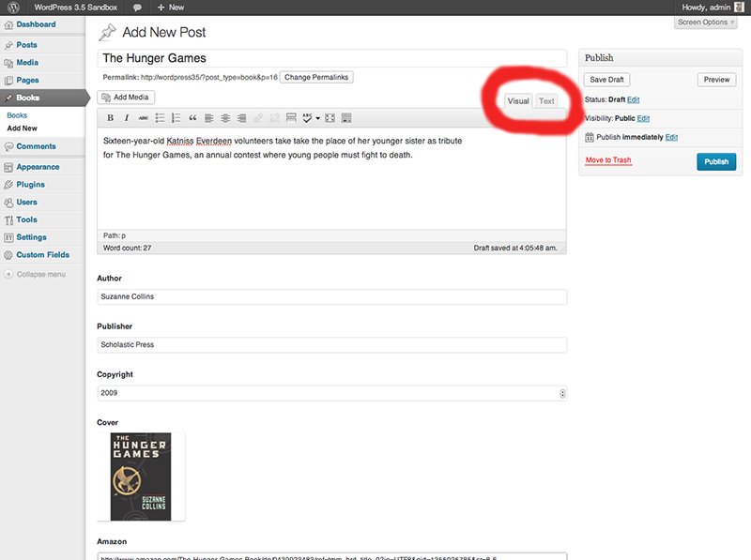
Task: Edit the post Visibility
Action: (643, 118)
